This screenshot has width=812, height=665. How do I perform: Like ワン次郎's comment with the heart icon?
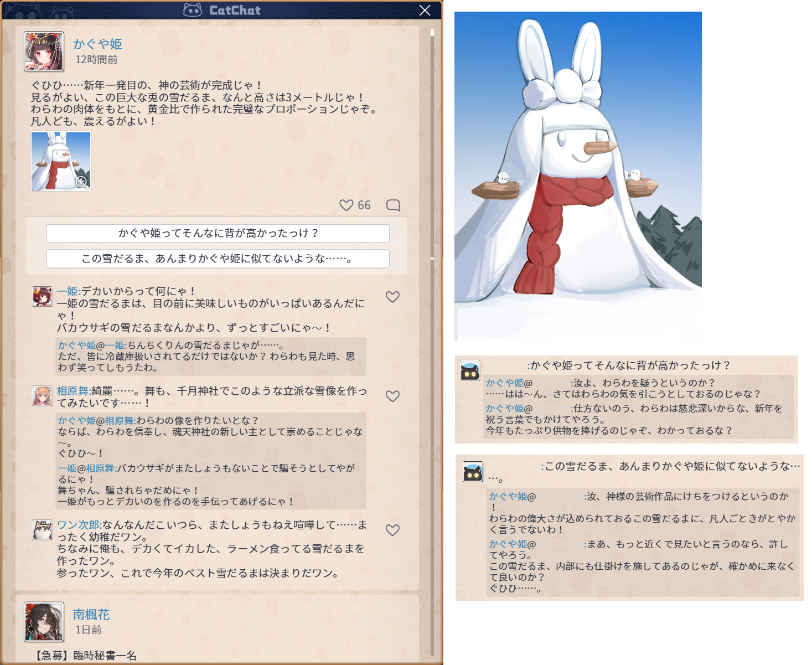392,530
